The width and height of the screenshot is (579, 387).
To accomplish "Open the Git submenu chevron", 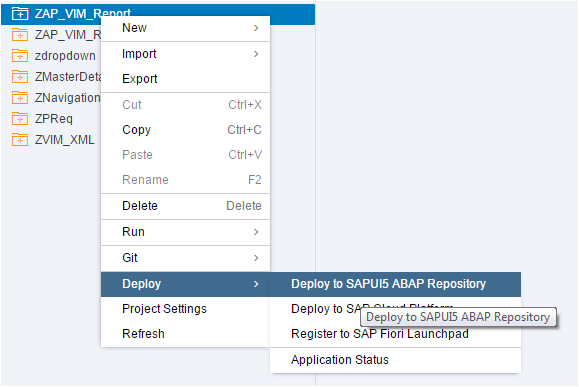I will [x=256, y=258].
